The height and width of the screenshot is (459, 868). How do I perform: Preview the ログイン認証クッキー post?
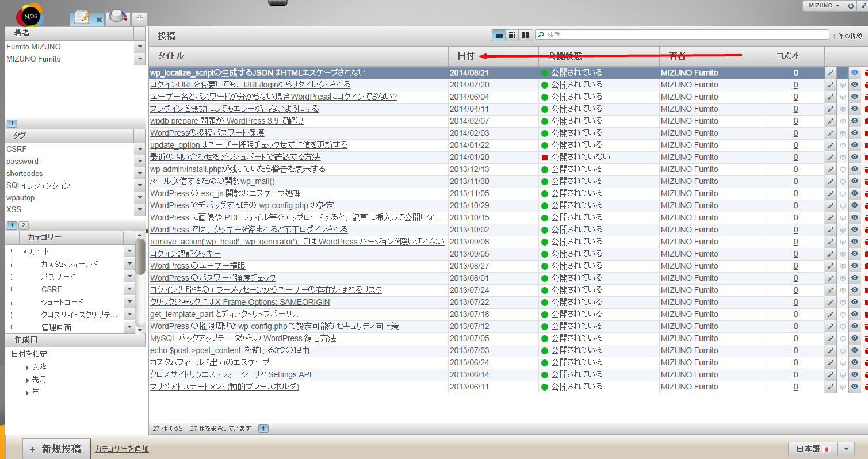pos(855,254)
